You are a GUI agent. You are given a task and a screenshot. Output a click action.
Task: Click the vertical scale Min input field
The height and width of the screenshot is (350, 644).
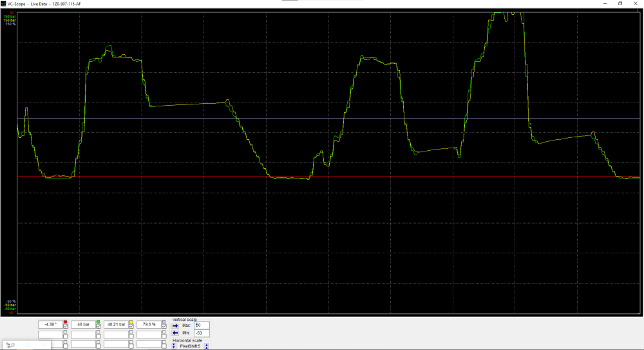click(x=202, y=333)
